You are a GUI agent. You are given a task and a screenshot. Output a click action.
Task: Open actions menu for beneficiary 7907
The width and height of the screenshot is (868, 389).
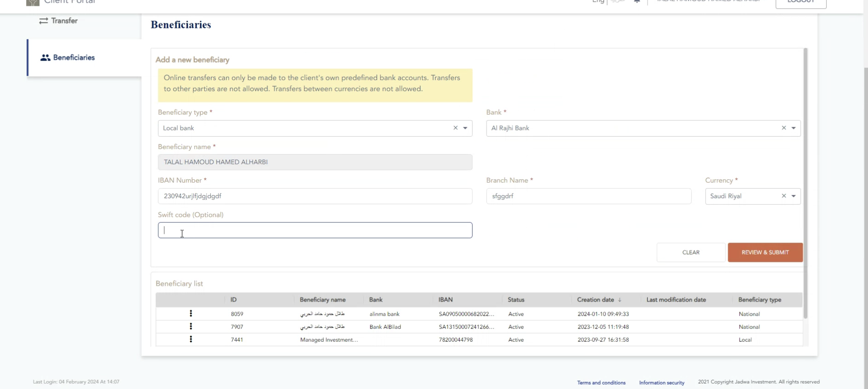[191, 327]
